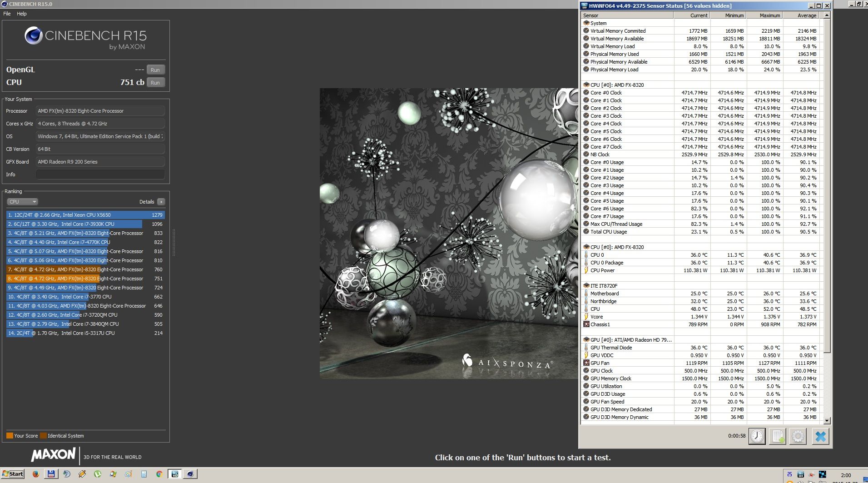Image resolution: width=868 pixels, height=483 pixels.
Task: Select the GPU [#0] ATI/AMD Radeon group row
Action: 702,340
